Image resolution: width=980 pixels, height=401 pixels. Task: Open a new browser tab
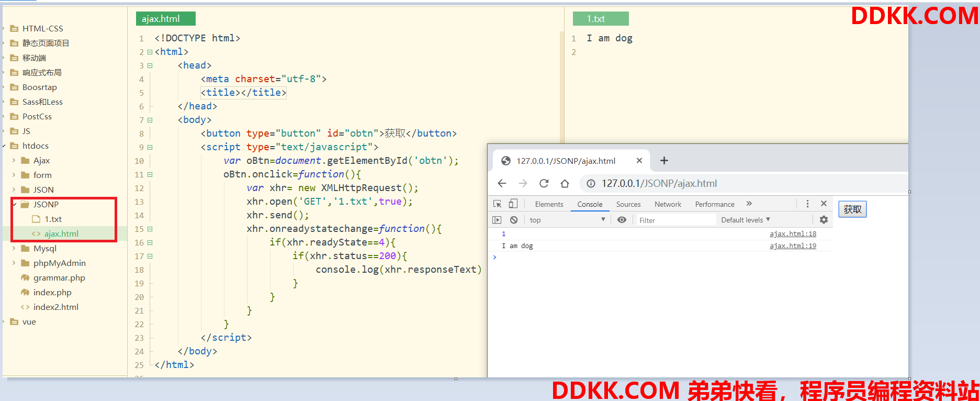(664, 161)
